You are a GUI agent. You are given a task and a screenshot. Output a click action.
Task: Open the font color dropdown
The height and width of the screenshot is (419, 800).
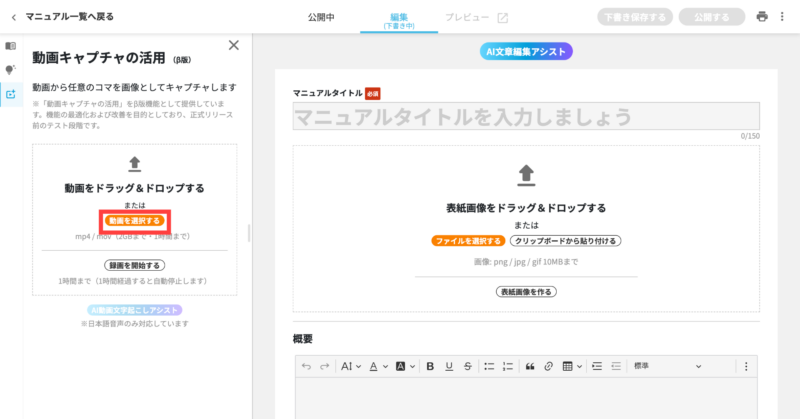pos(379,366)
